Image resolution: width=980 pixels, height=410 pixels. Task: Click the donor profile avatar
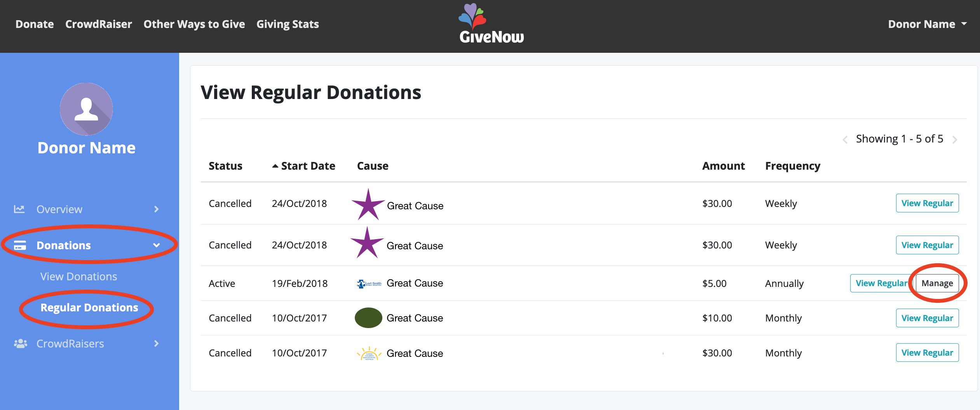coord(86,109)
